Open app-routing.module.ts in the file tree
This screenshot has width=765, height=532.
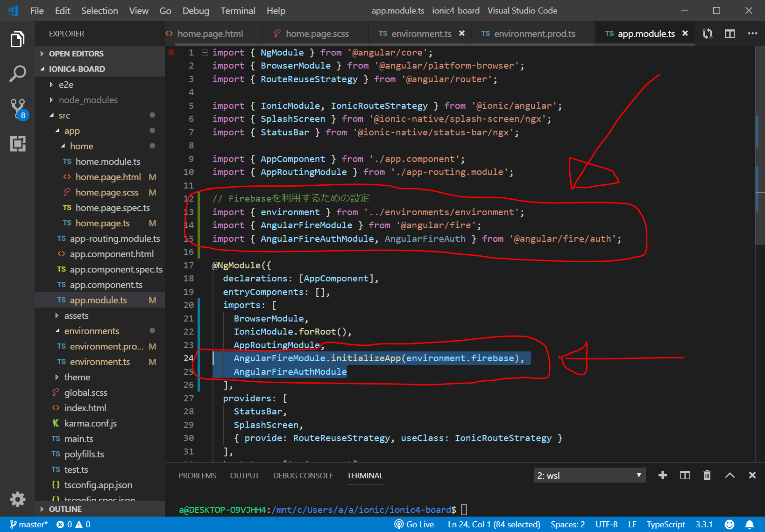(114, 238)
